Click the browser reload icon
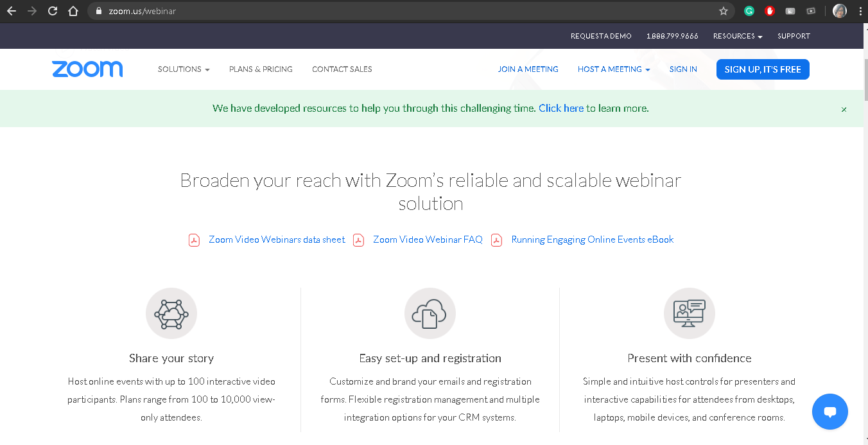The height and width of the screenshot is (445, 868). 53,11
